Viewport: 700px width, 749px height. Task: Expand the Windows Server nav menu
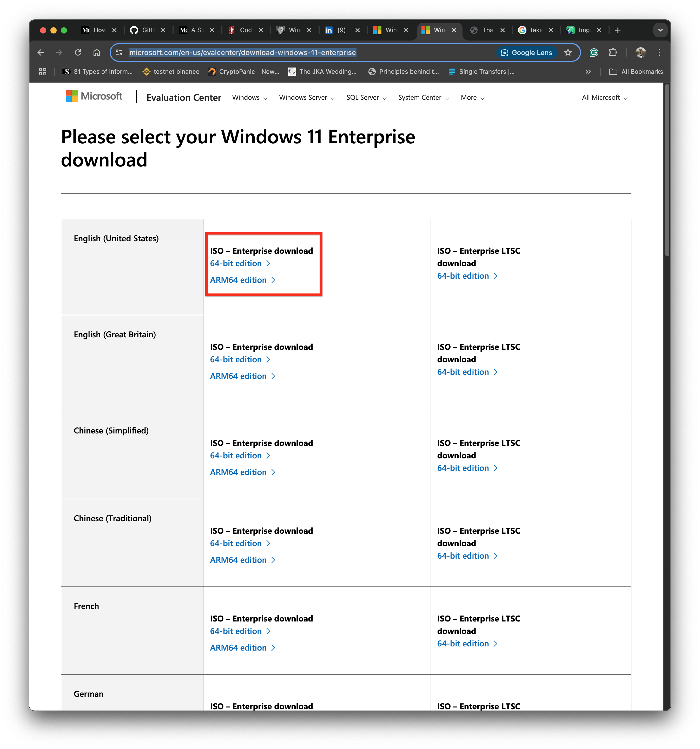click(x=307, y=98)
